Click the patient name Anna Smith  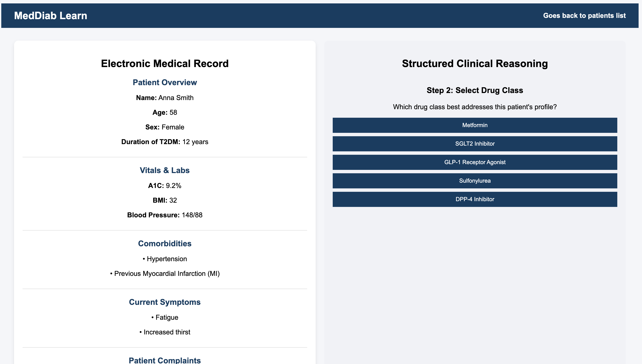click(x=165, y=98)
